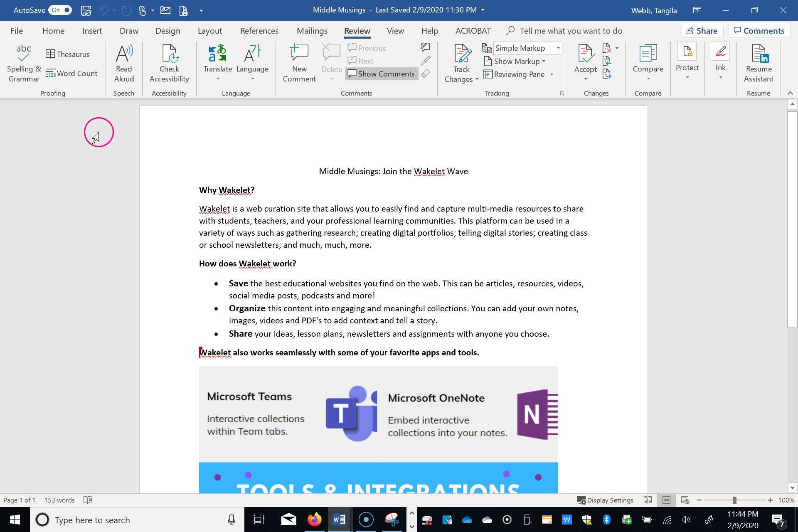
Task: Toggle AutoSave off
Action: (x=59, y=10)
